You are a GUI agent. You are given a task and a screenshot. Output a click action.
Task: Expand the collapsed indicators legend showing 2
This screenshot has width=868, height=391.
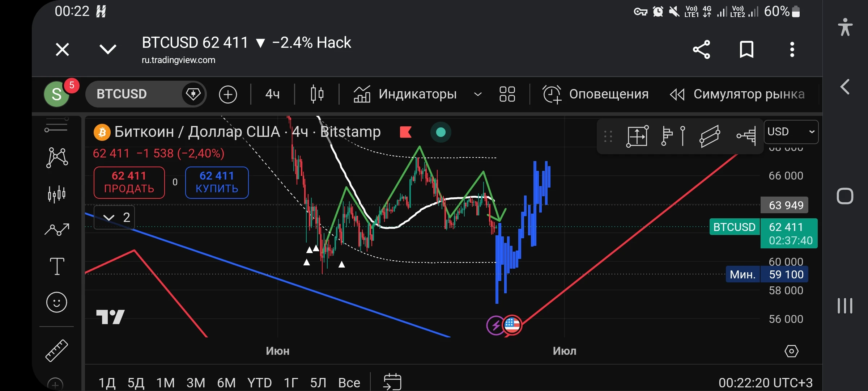(114, 217)
